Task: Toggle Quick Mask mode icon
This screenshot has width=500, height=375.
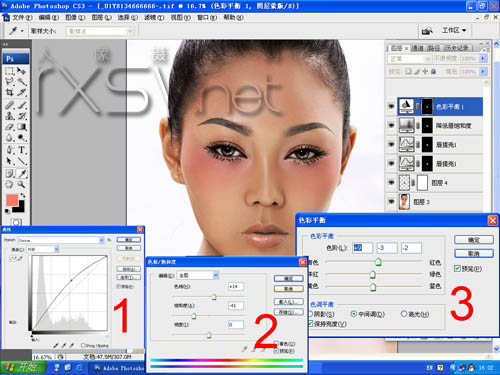Action: pyautogui.click(x=16, y=222)
